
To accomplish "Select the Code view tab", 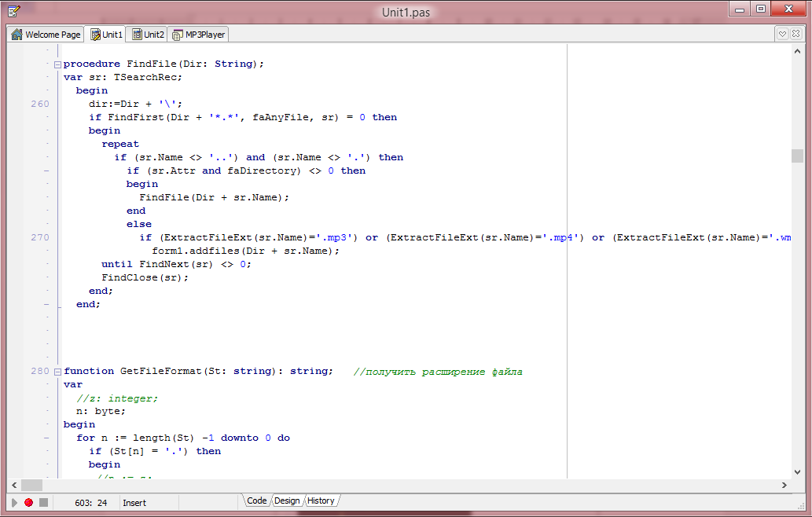I will pyautogui.click(x=256, y=500).
